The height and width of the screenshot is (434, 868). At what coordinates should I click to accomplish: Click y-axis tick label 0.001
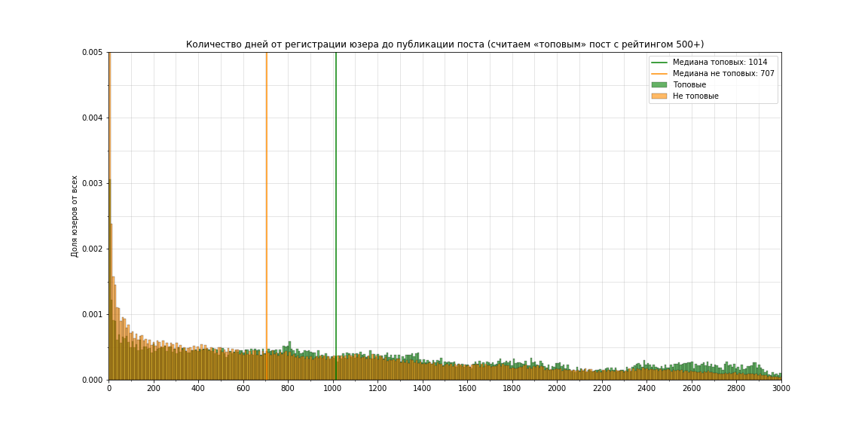[x=93, y=314]
